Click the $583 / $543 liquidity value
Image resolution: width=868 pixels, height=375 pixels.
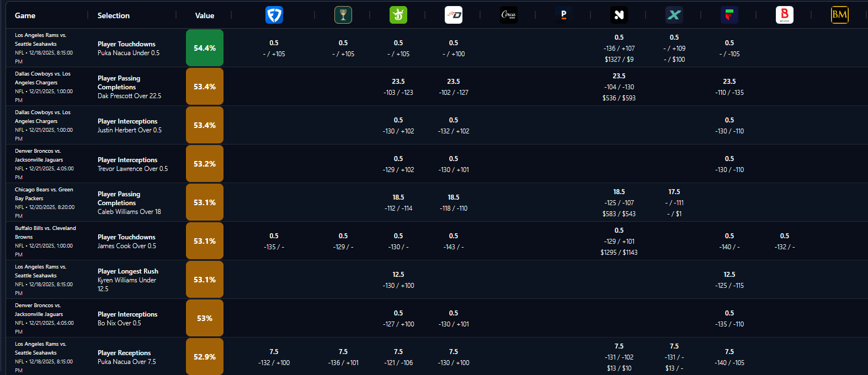coord(619,214)
